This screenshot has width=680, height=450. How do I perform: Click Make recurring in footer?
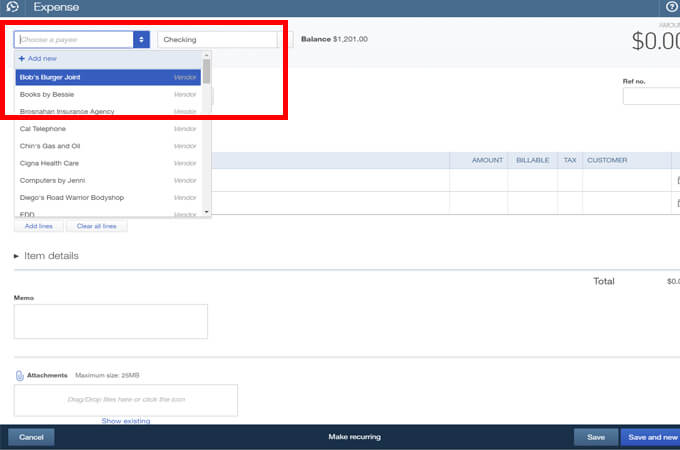(354, 437)
